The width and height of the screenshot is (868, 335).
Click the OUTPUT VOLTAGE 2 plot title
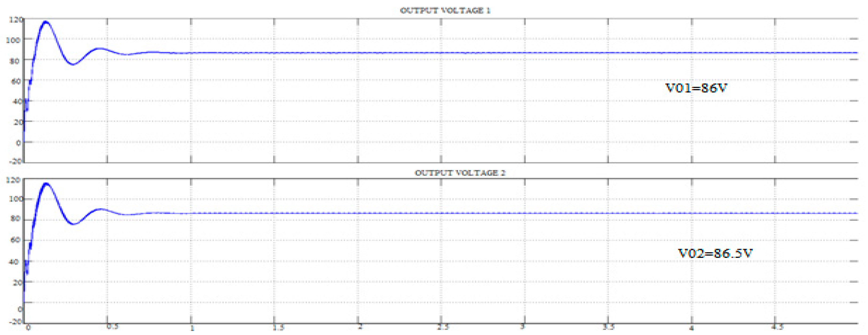[x=460, y=173]
